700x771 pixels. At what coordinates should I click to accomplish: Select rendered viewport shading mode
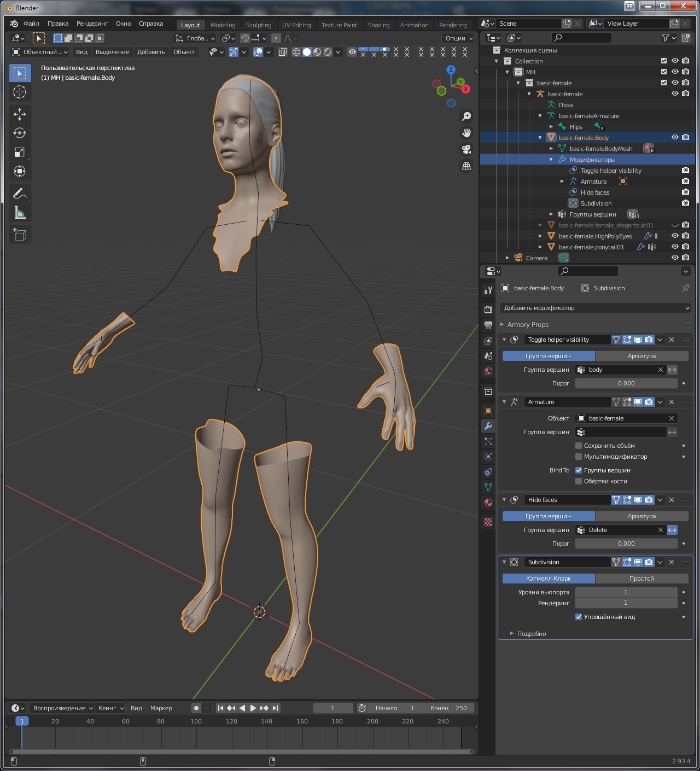coord(328,52)
